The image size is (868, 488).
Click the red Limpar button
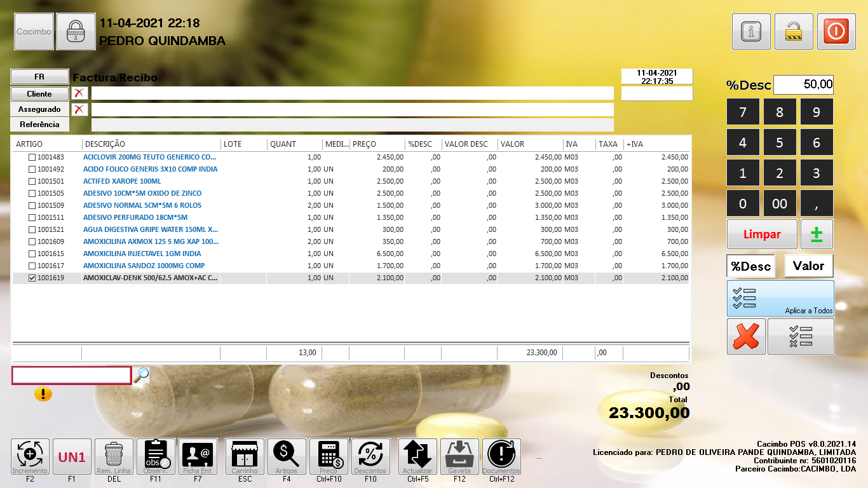pyautogui.click(x=762, y=234)
